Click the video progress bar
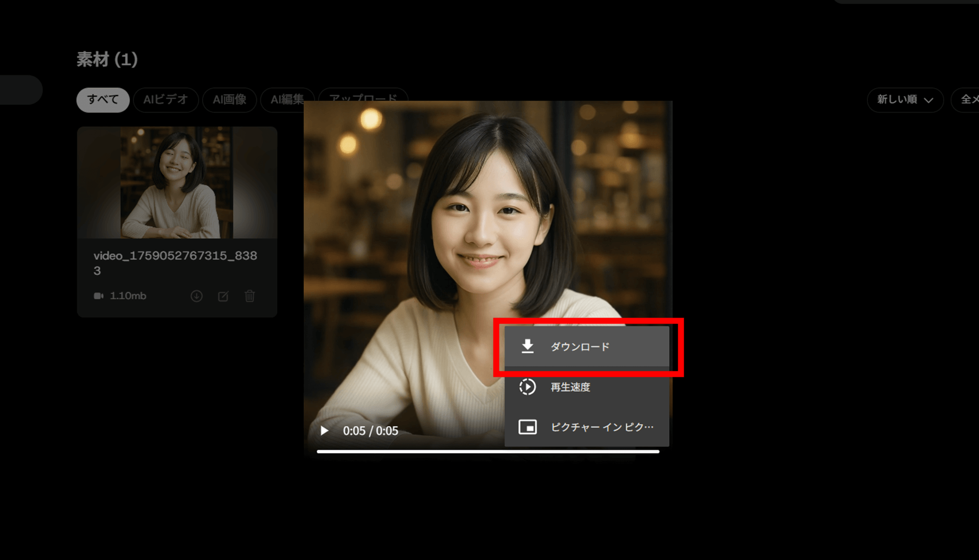979x560 pixels. [x=488, y=451]
